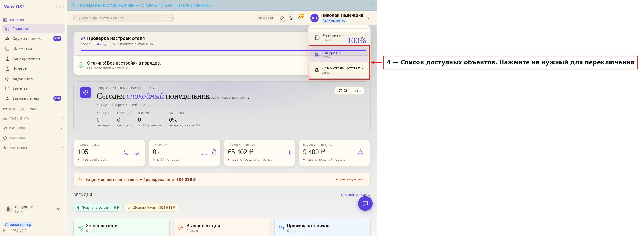Screen dimensions: 644x236
Task: Open the Шахматка grid view
Action: [x=33, y=49]
